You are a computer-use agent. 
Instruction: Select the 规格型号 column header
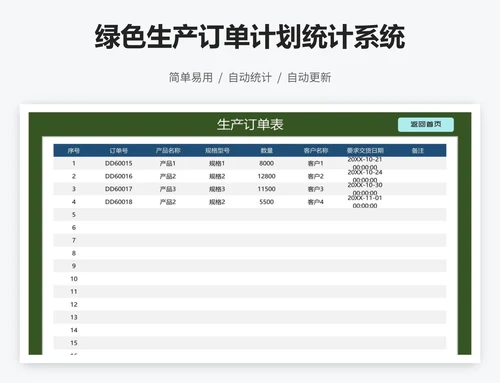point(217,151)
